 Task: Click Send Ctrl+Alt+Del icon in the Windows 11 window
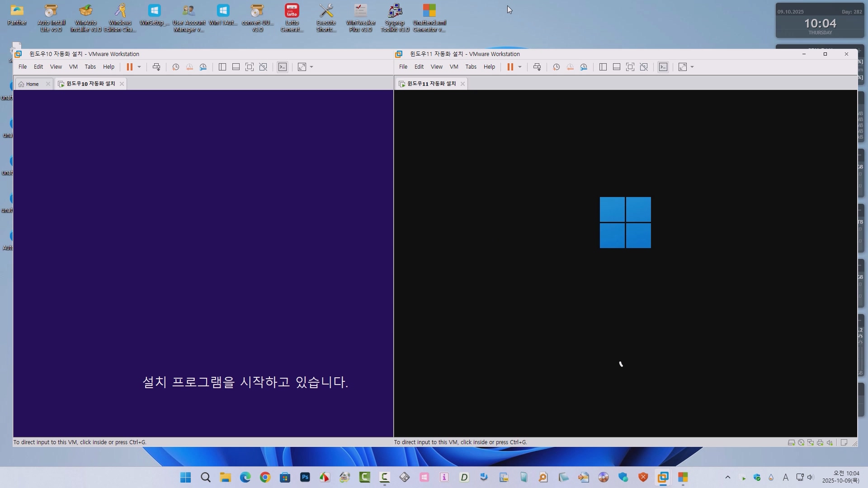coord(537,67)
